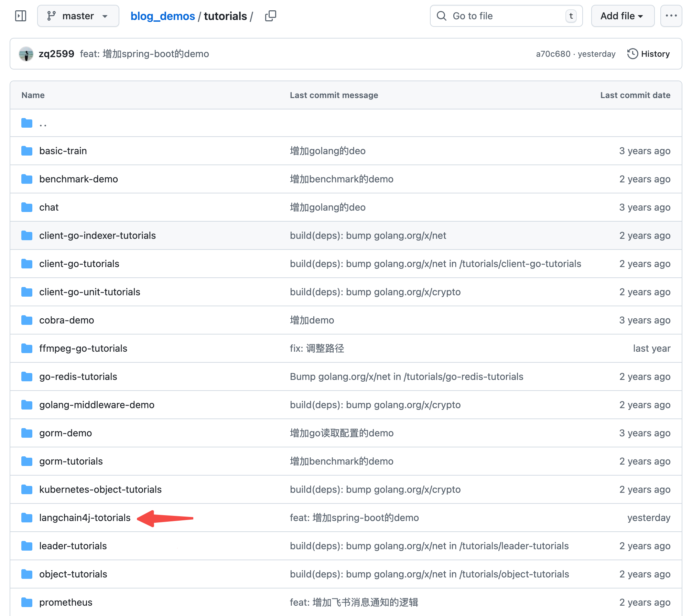Open the master branch dropdown
The height and width of the screenshot is (616, 692).
(78, 16)
